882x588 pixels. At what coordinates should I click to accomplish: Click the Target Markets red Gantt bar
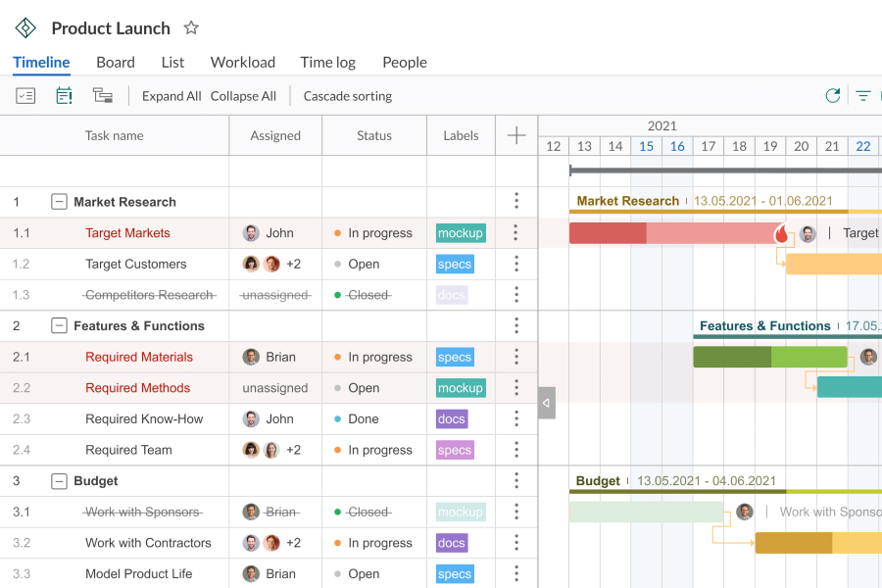(x=675, y=233)
